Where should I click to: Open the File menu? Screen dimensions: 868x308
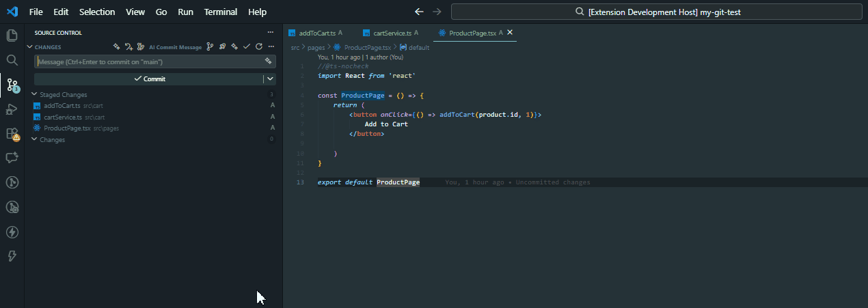tap(36, 12)
